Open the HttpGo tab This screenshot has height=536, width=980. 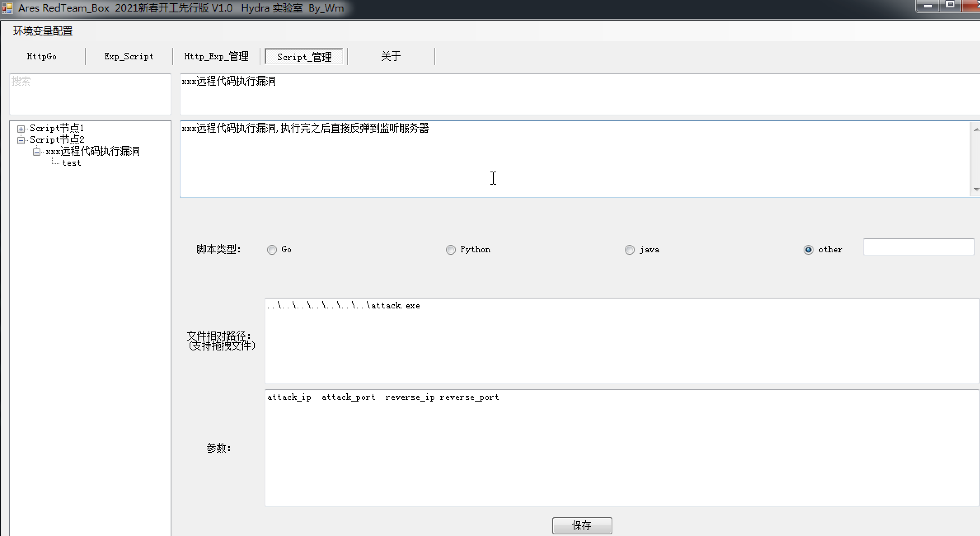click(x=42, y=56)
